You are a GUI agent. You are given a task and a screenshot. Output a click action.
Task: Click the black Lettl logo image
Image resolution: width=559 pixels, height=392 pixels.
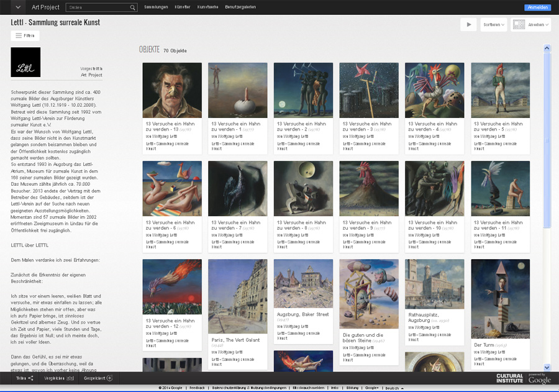(x=25, y=62)
